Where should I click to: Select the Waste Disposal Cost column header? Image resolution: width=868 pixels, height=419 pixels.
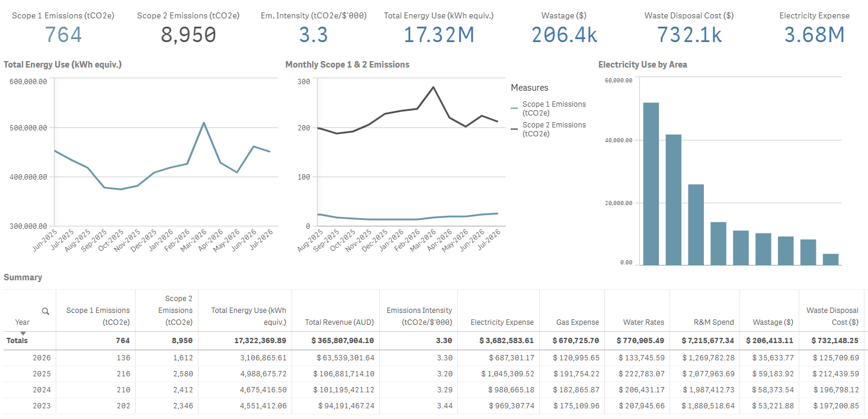pos(832,316)
